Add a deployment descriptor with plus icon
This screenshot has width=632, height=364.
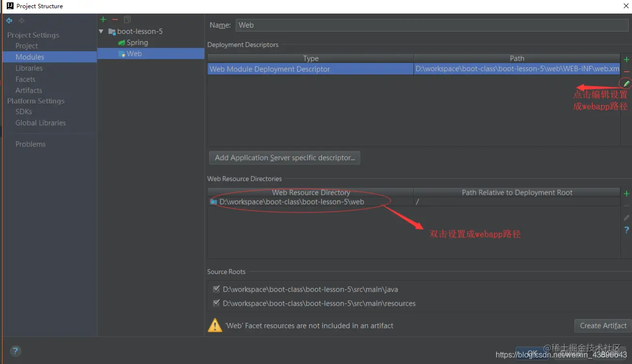627,59
